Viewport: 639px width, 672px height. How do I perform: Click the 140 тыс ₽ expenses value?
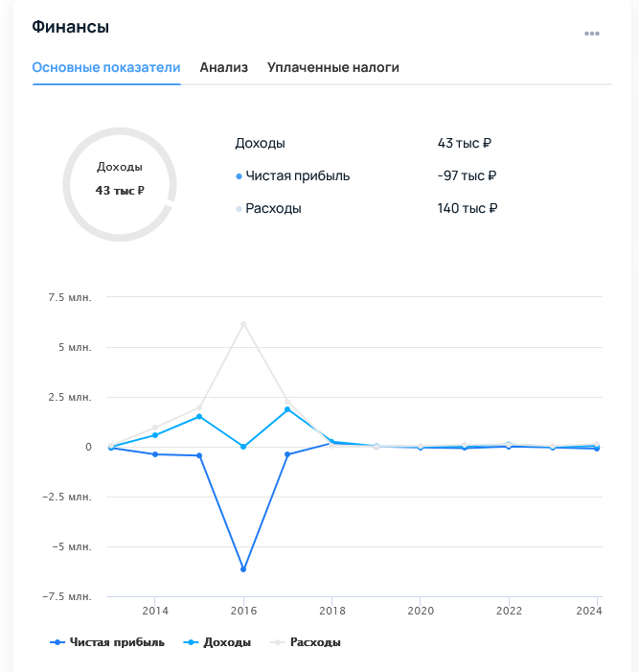coord(468,208)
